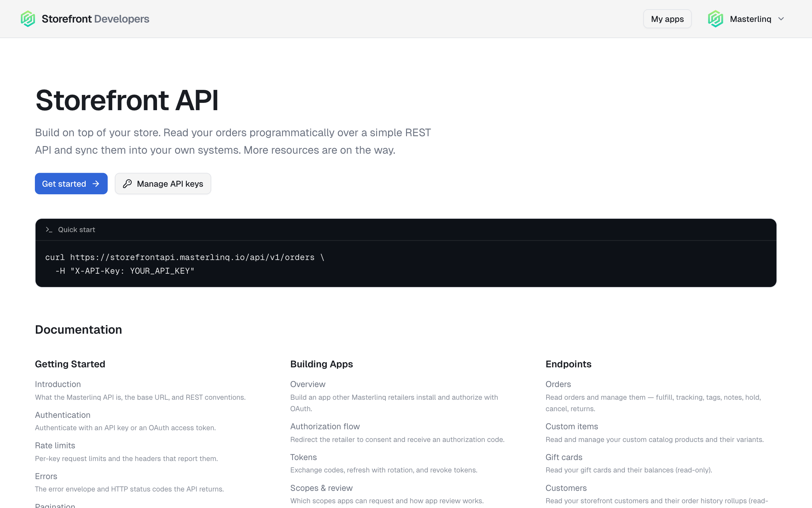Open My apps
This screenshot has height=508, width=812.
click(667, 19)
